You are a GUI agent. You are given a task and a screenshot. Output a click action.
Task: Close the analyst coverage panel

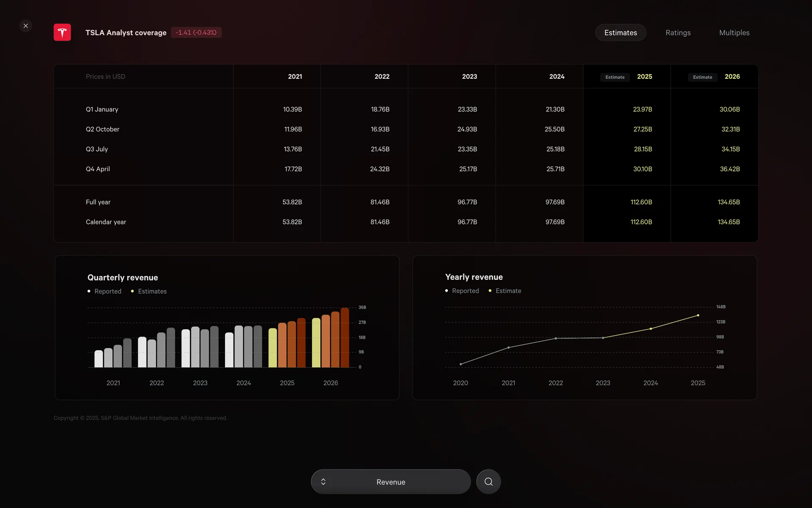tap(26, 26)
